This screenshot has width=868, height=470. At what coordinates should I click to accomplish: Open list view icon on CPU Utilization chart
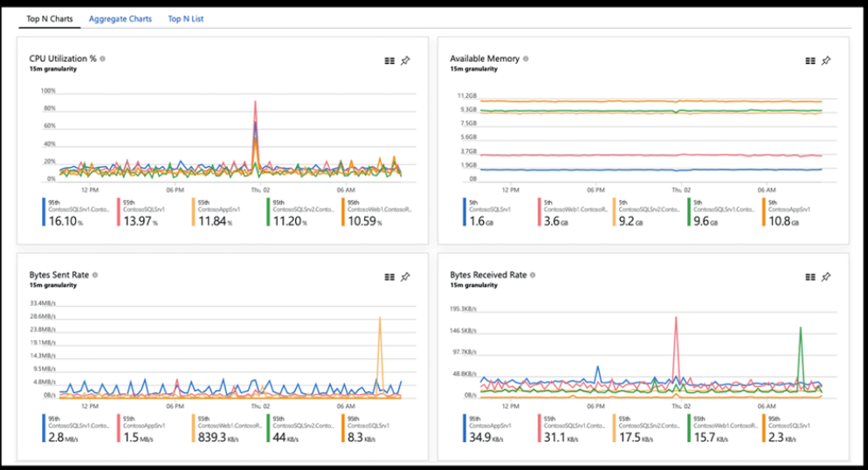point(389,61)
